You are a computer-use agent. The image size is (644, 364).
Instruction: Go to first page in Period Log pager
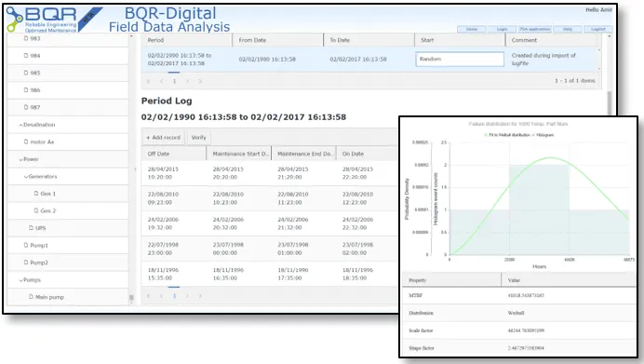(149, 296)
